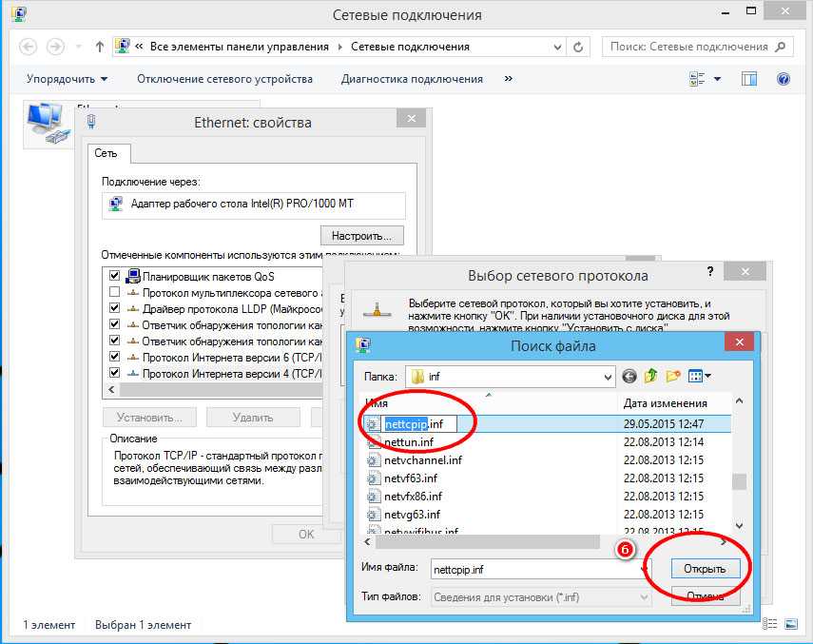Create a new folder in file dialog
The height and width of the screenshot is (644, 813).
pos(674,377)
